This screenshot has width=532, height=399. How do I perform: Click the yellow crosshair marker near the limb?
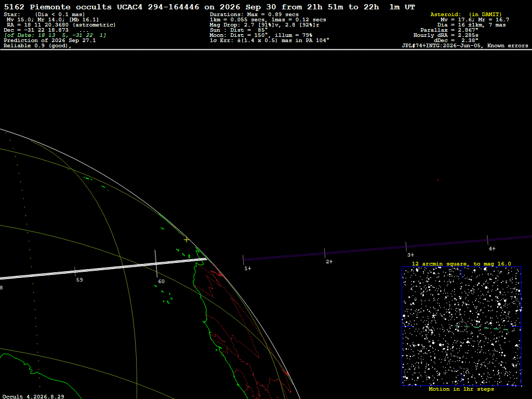[187, 240]
